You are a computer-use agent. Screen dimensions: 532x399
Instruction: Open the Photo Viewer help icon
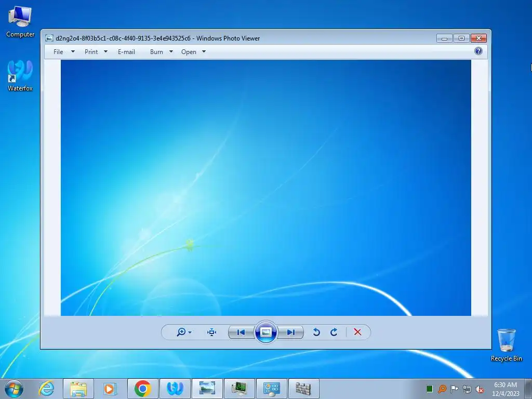click(478, 51)
